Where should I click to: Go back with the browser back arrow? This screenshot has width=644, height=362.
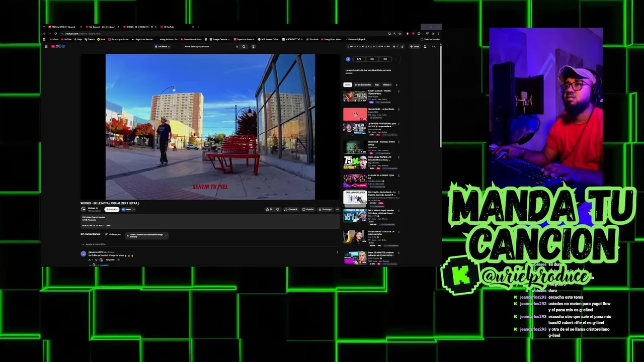[44, 34]
